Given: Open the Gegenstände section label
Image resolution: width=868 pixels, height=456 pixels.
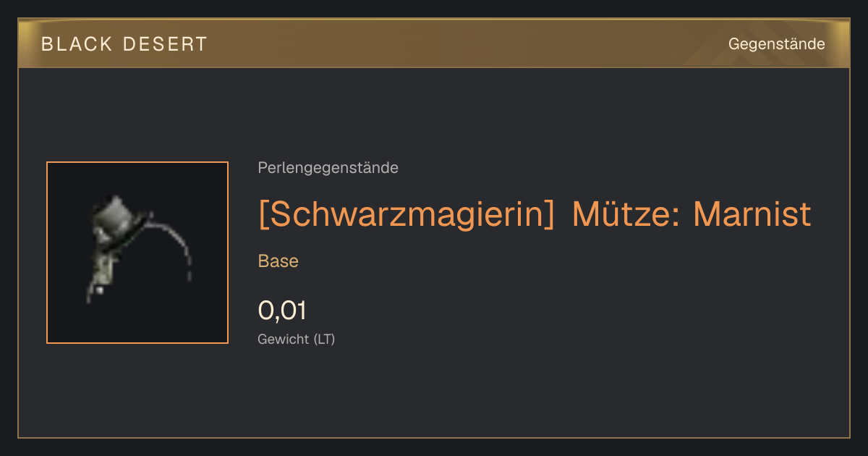Looking at the screenshot, I should pos(776,44).
